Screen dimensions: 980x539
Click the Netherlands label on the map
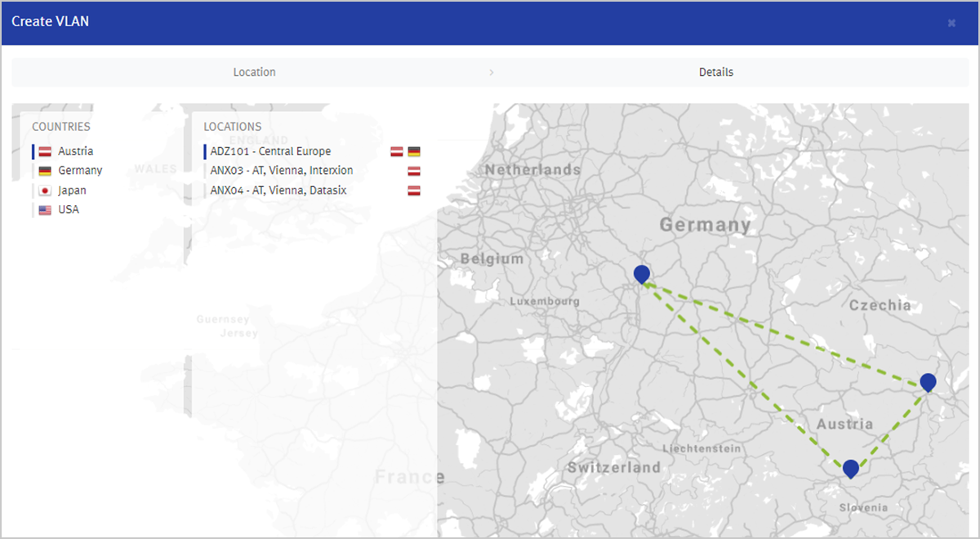point(532,170)
